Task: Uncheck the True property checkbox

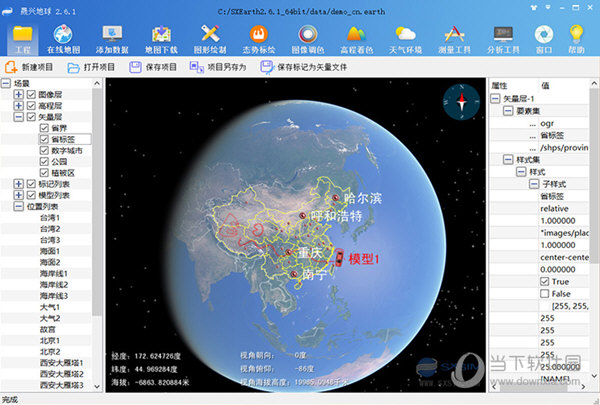Action: point(545,282)
